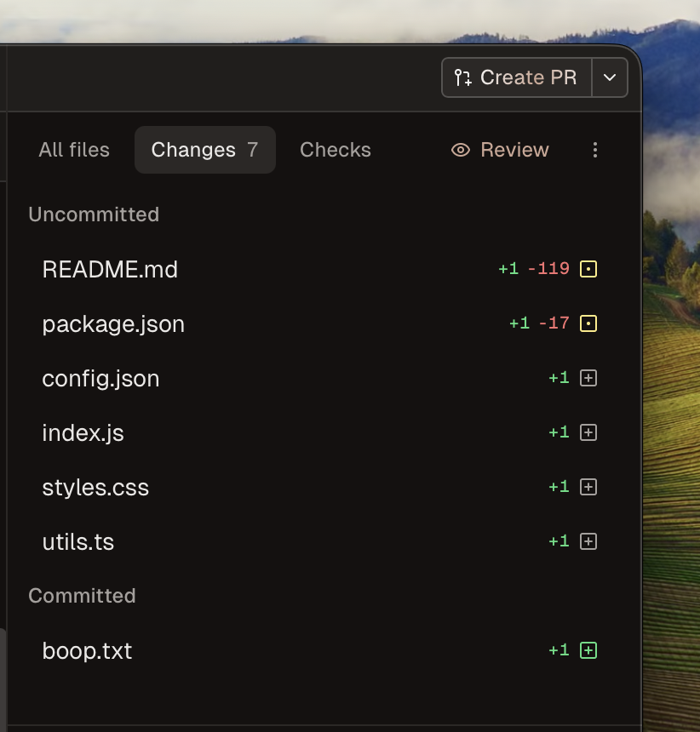Image resolution: width=700 pixels, height=732 pixels.
Task: Click the Create PR button
Action: (x=517, y=77)
